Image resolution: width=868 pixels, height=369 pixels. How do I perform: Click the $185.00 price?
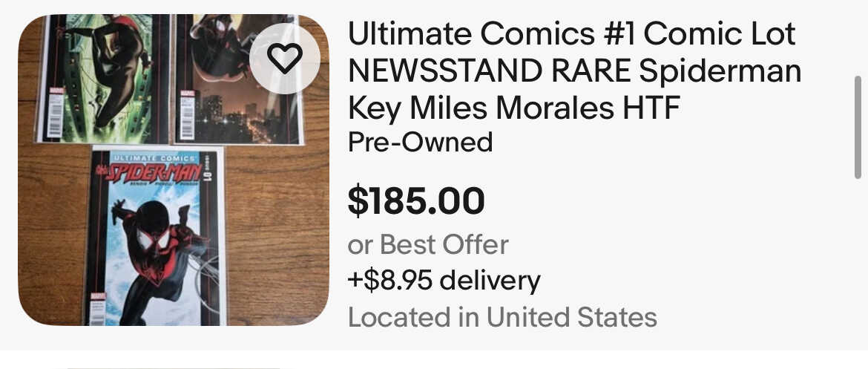pos(416,200)
